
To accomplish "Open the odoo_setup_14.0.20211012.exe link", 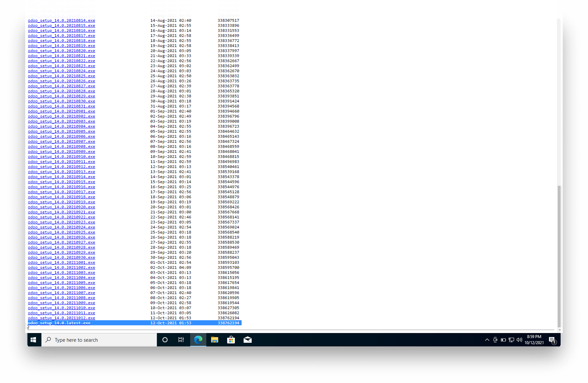I will 61,318.
